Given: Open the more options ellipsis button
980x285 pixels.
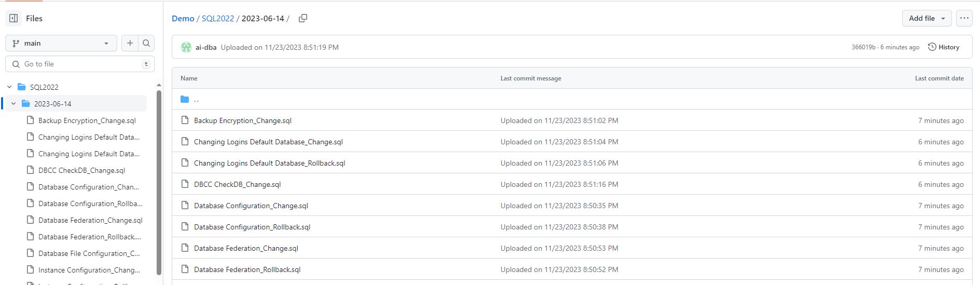Looking at the screenshot, I should 964,18.
